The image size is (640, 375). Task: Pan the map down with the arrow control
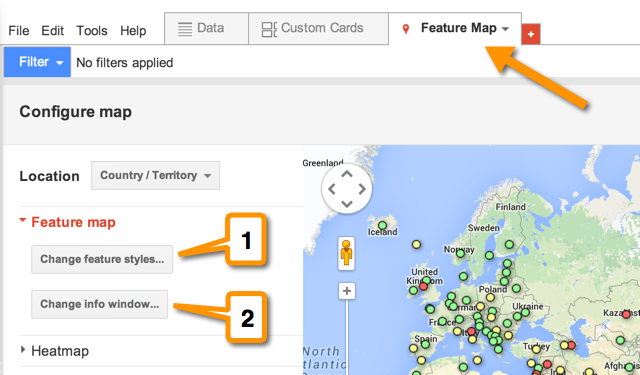point(347,204)
